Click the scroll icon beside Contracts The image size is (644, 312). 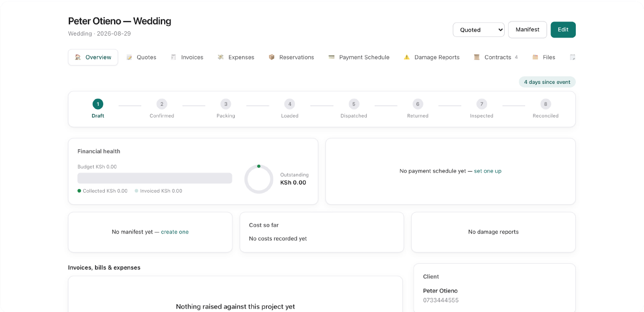click(477, 57)
